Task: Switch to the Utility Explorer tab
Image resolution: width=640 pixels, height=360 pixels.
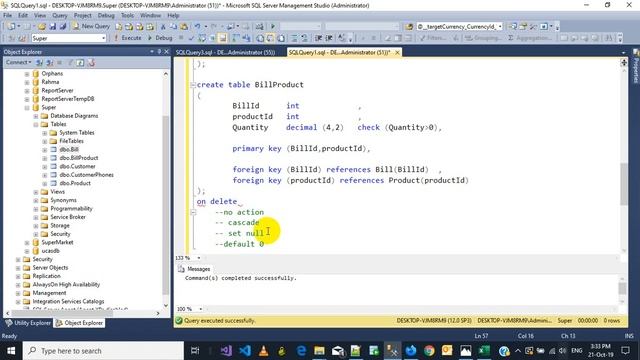Action: [28, 323]
